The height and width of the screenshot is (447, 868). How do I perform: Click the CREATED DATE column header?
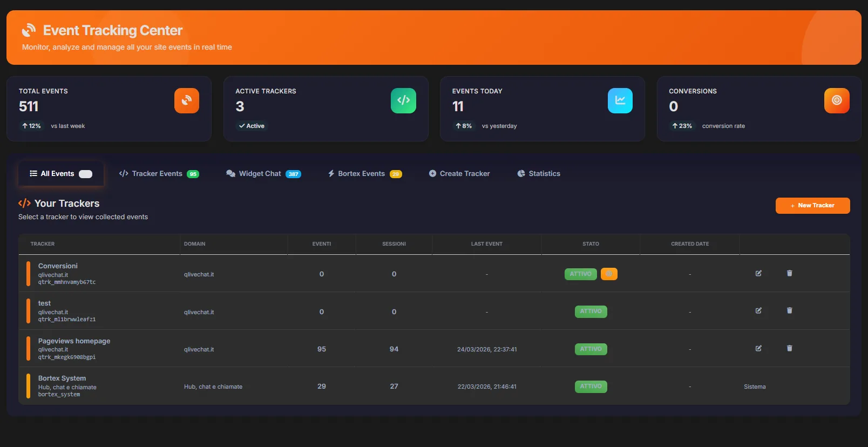pyautogui.click(x=690, y=244)
